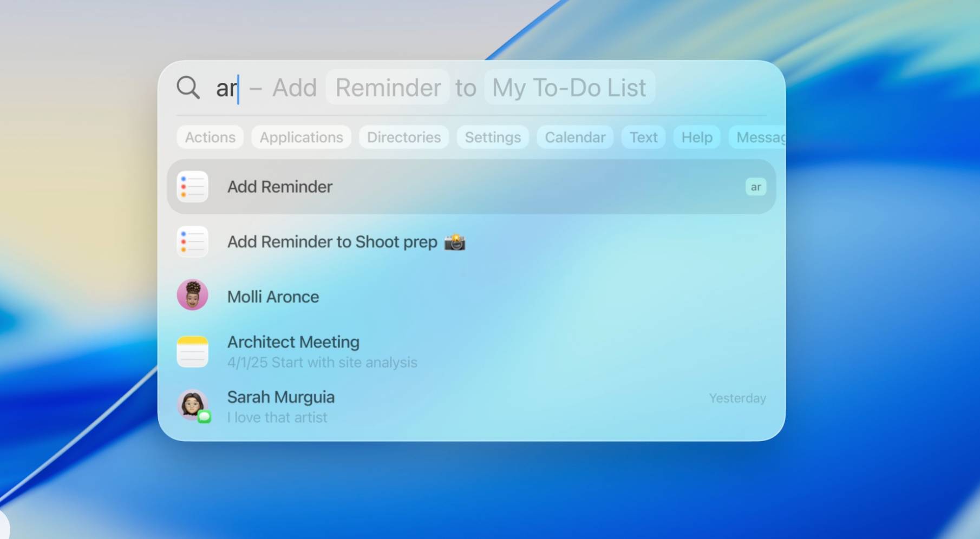Select the Directories filter chip
The height and width of the screenshot is (539, 980).
coord(404,137)
